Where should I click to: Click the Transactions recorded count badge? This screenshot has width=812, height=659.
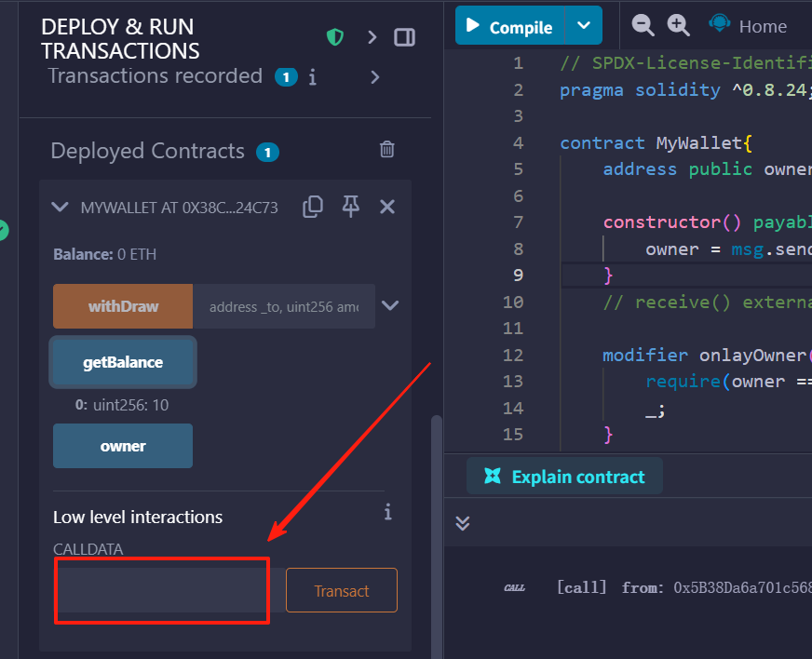[286, 77]
